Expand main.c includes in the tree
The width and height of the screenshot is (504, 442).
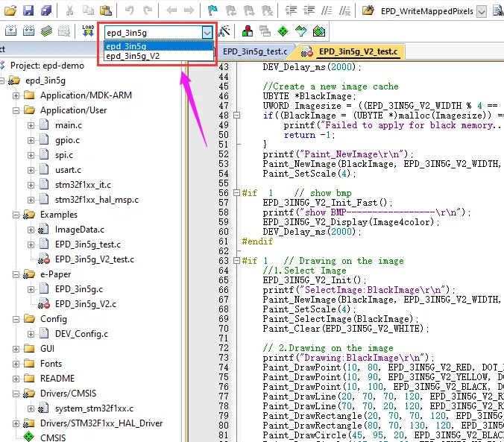tap(31, 125)
